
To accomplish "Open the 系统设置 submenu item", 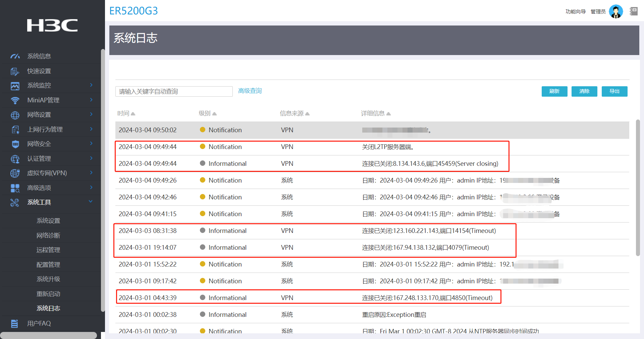I will 48,221.
